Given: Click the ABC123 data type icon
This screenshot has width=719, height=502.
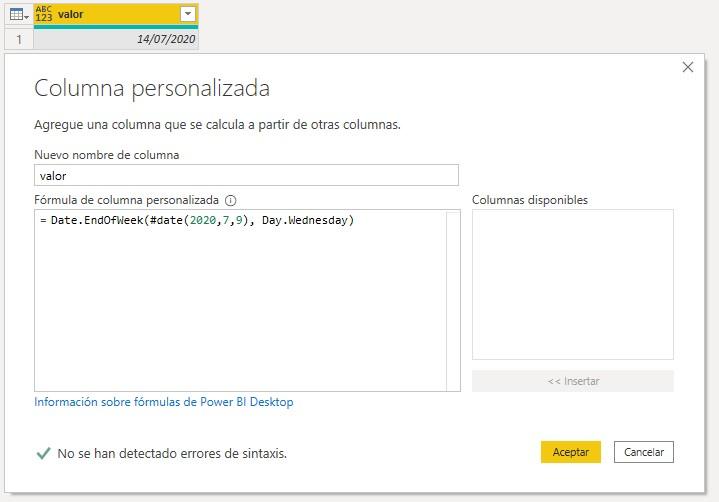Looking at the screenshot, I should coord(44,14).
